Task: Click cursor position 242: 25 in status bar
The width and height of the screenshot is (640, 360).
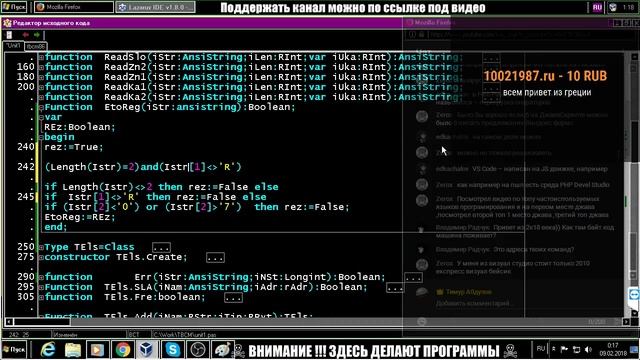Action: [19, 335]
